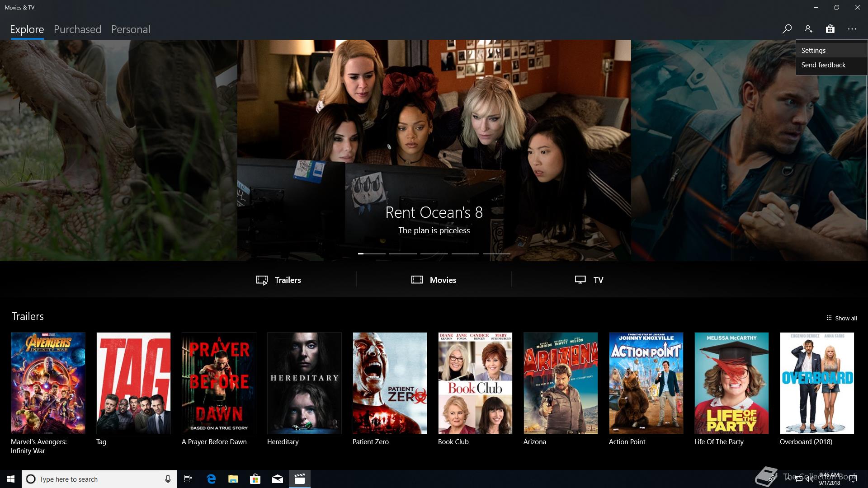Open Marvel's Avengers: Infinity War poster
This screenshot has height=488, width=868.
(48, 383)
